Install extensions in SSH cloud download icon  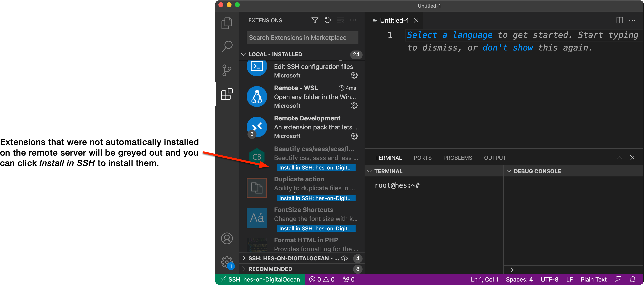coord(344,258)
